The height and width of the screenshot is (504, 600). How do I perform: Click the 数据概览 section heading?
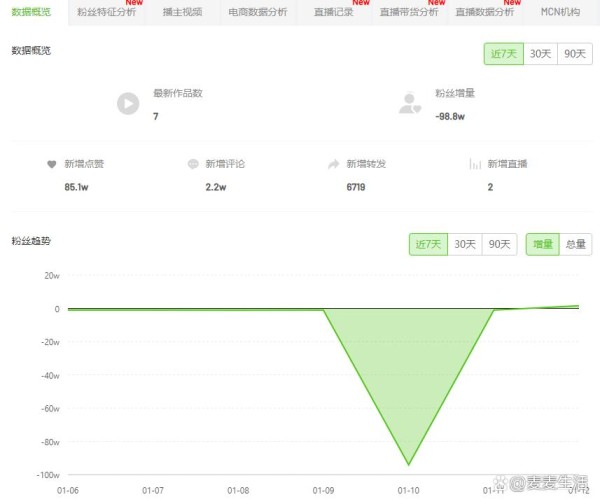point(31,51)
